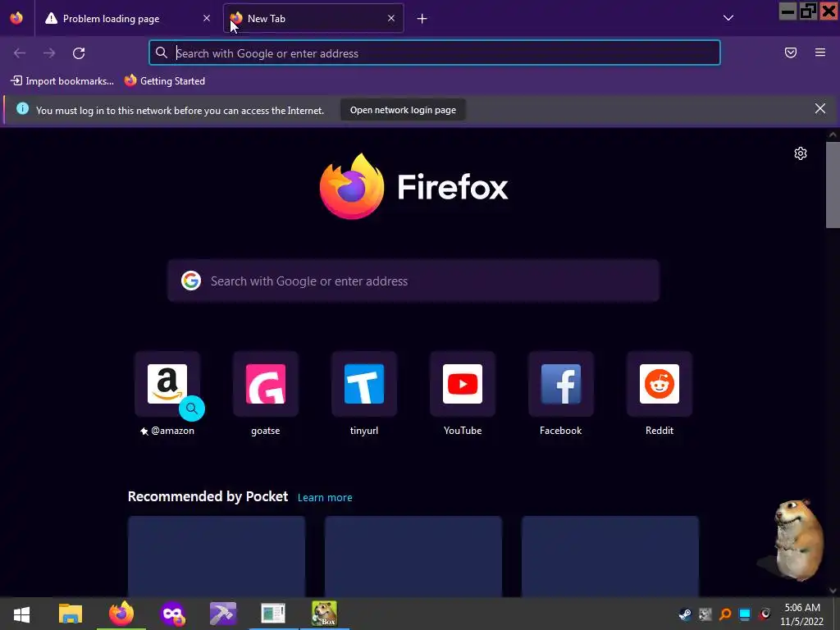Image resolution: width=840 pixels, height=630 pixels.
Task: Switch to Problem loading page tab
Action: click(x=127, y=18)
